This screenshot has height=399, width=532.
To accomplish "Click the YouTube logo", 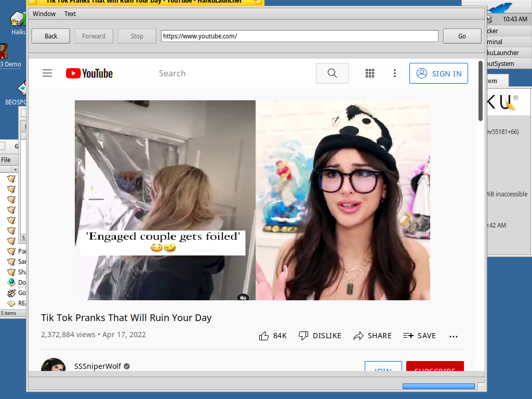I will 89,73.
